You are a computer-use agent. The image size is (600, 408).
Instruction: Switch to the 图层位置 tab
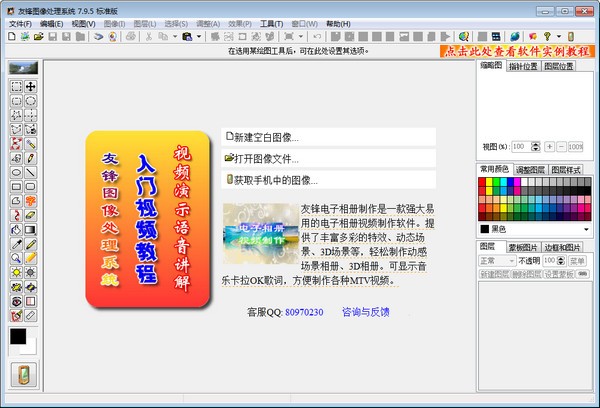pos(563,66)
